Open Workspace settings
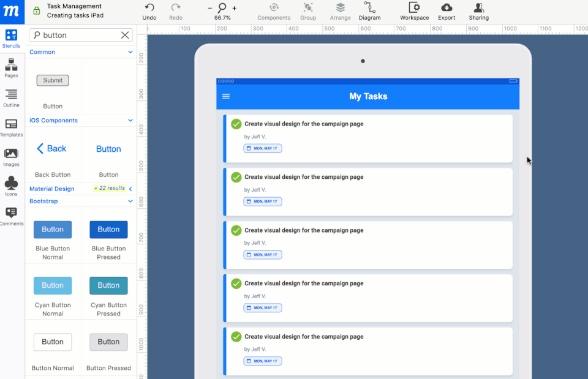 click(415, 12)
